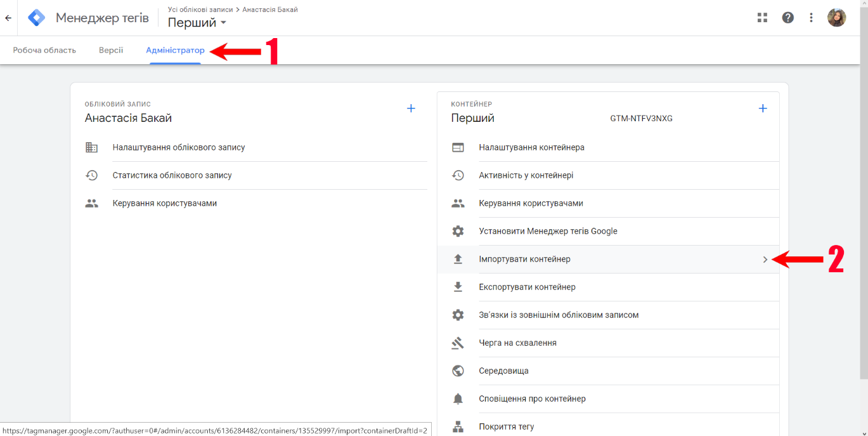This screenshot has height=436, width=868.
Task: Click the back arrow icon
Action: pyautogui.click(x=8, y=18)
